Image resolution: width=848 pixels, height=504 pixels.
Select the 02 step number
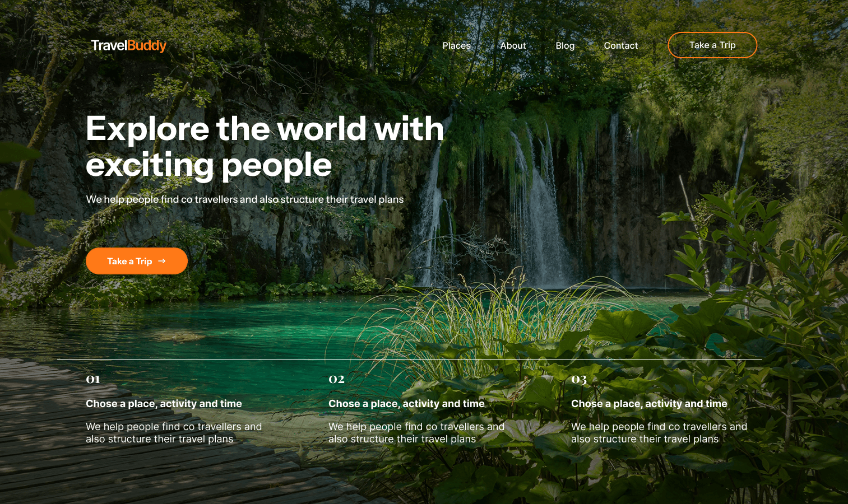[336, 379]
